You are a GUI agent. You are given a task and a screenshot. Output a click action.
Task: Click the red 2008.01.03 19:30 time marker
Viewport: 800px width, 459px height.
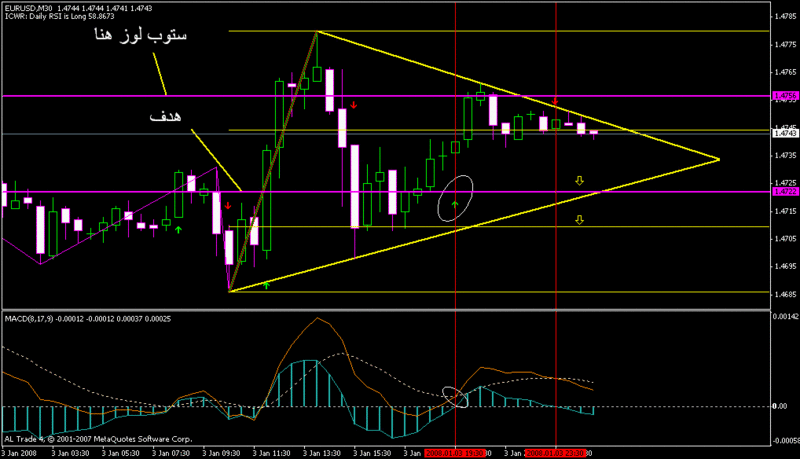(x=455, y=453)
